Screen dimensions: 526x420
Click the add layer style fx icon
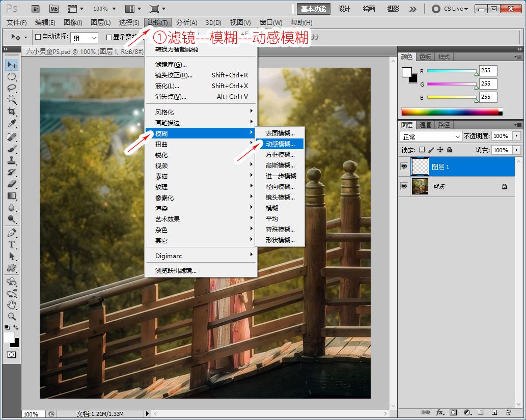(440, 412)
